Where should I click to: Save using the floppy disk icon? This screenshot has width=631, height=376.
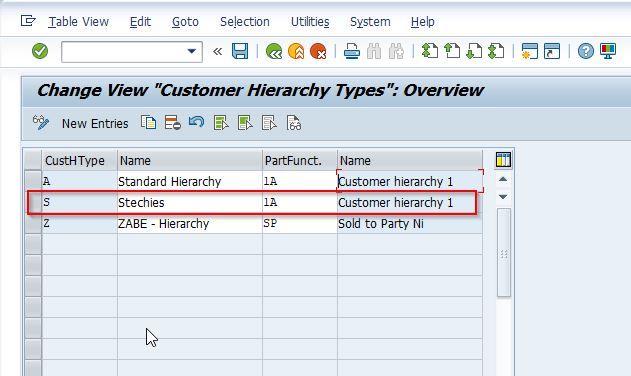pyautogui.click(x=240, y=51)
